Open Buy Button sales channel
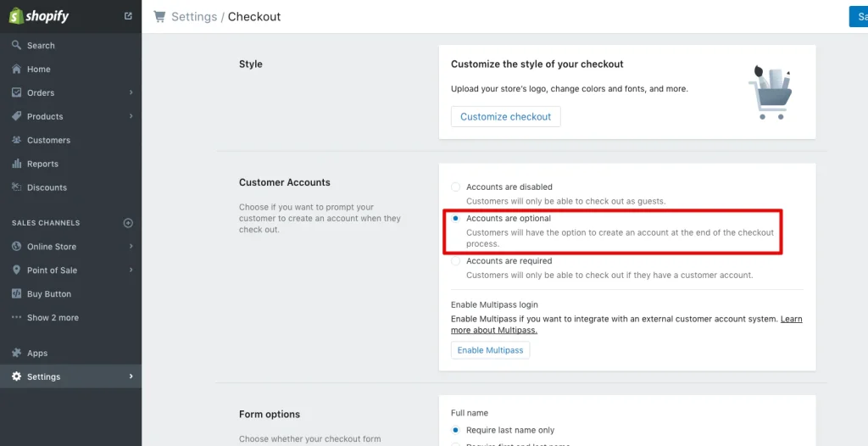The image size is (868, 446). (49, 294)
